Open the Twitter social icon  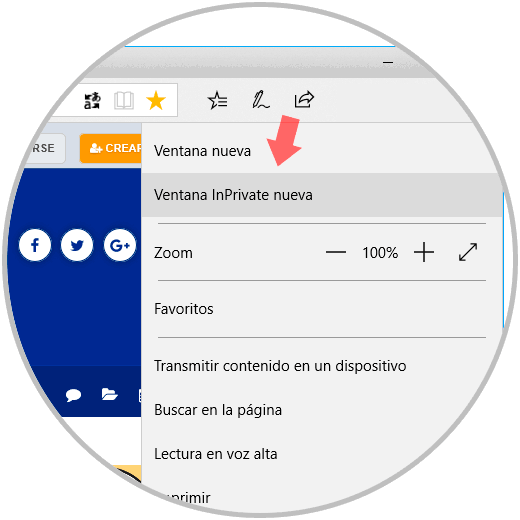[77, 245]
